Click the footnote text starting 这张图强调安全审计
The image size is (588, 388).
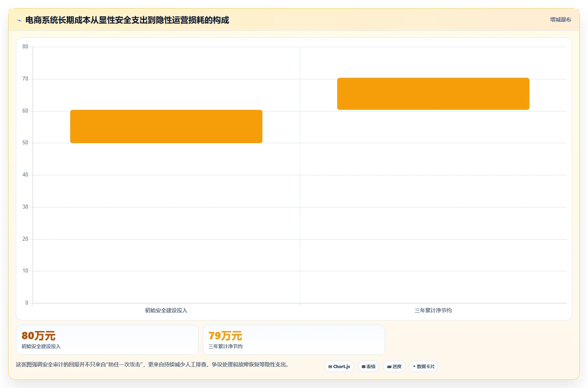click(x=152, y=364)
